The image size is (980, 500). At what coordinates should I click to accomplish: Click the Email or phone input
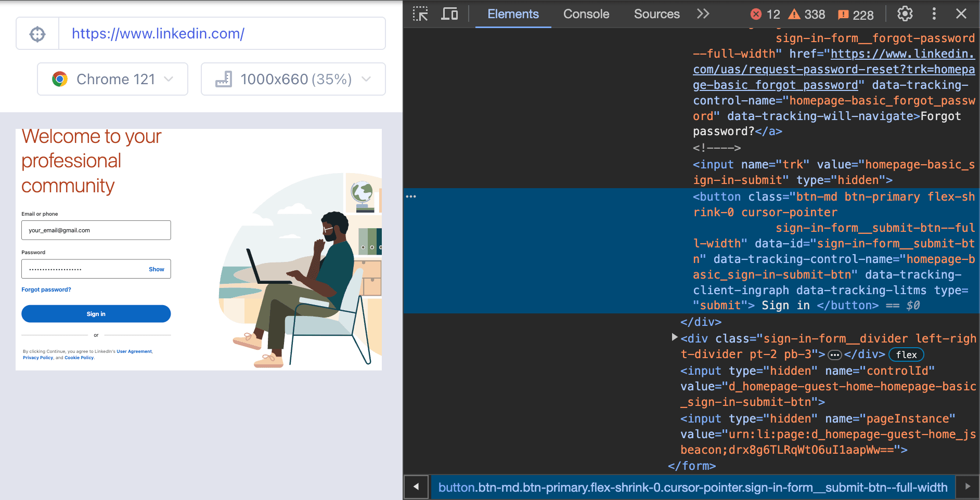tap(96, 230)
